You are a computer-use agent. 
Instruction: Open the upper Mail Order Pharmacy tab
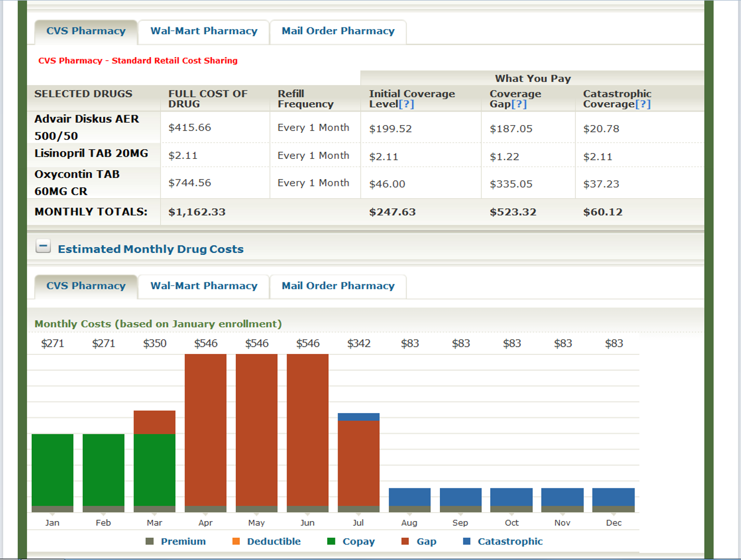[338, 31]
